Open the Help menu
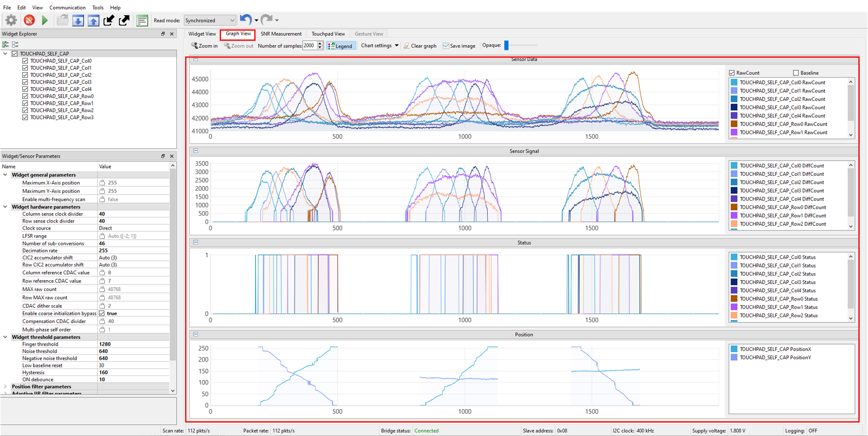 pyautogui.click(x=115, y=7)
